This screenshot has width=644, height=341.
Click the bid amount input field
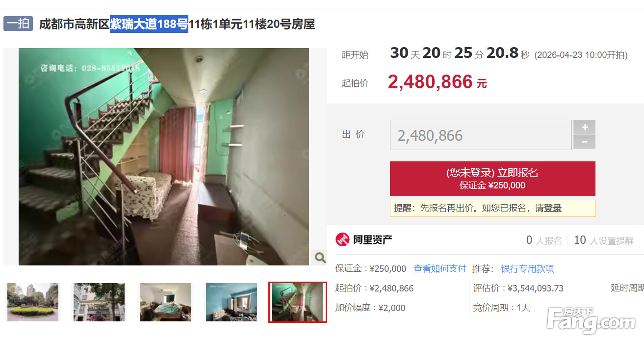tap(481, 135)
